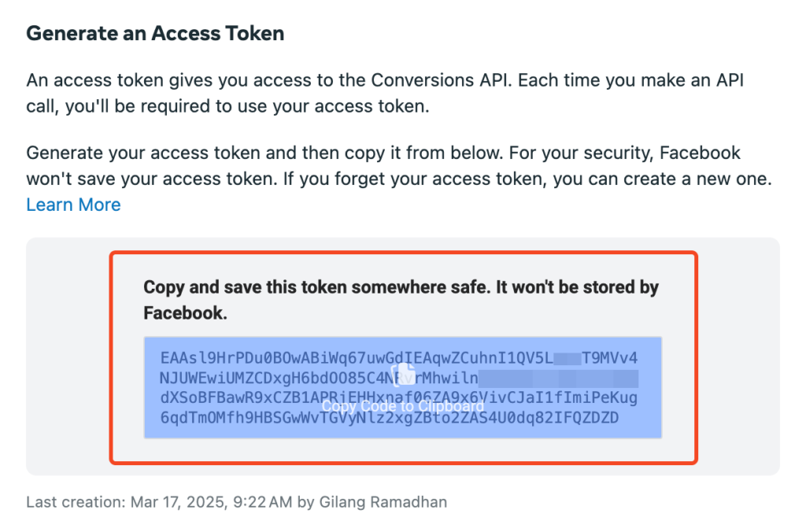Click the blurred segment on the first token line
Screen dimensions: 806x532
coord(567,357)
